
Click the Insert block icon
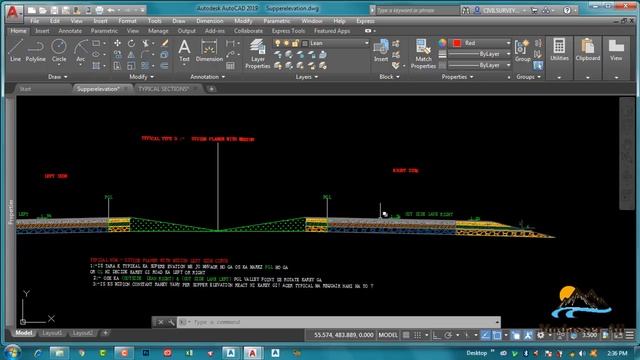pyautogui.click(x=381, y=51)
